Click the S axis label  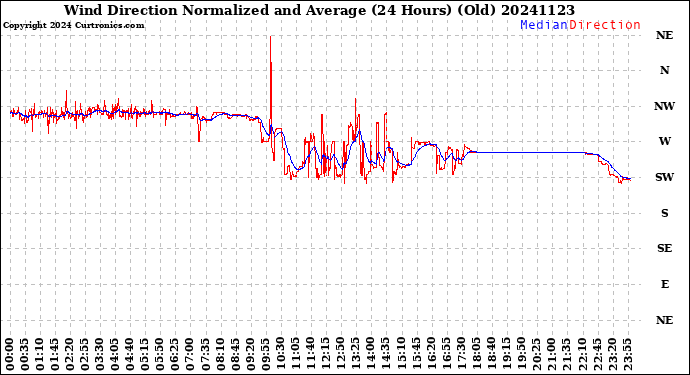pos(664,213)
